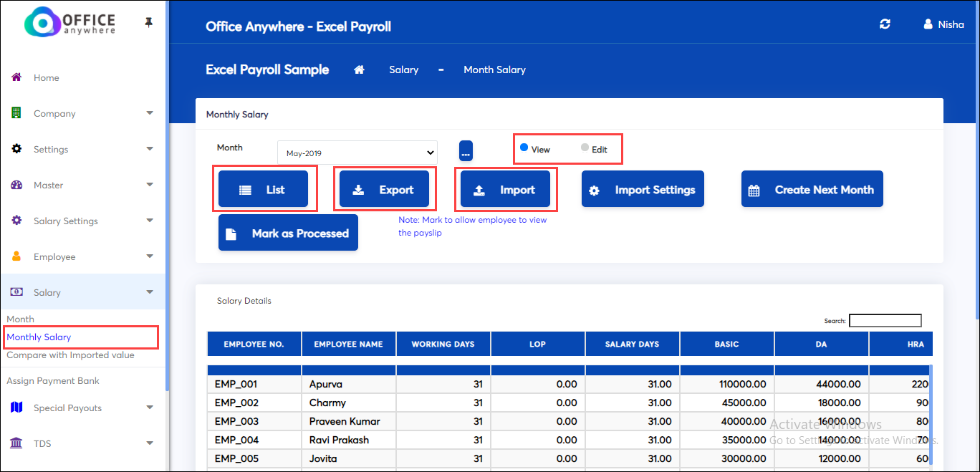Click the EMP_004 cell
Screen dimensions: 980x472
click(x=254, y=440)
